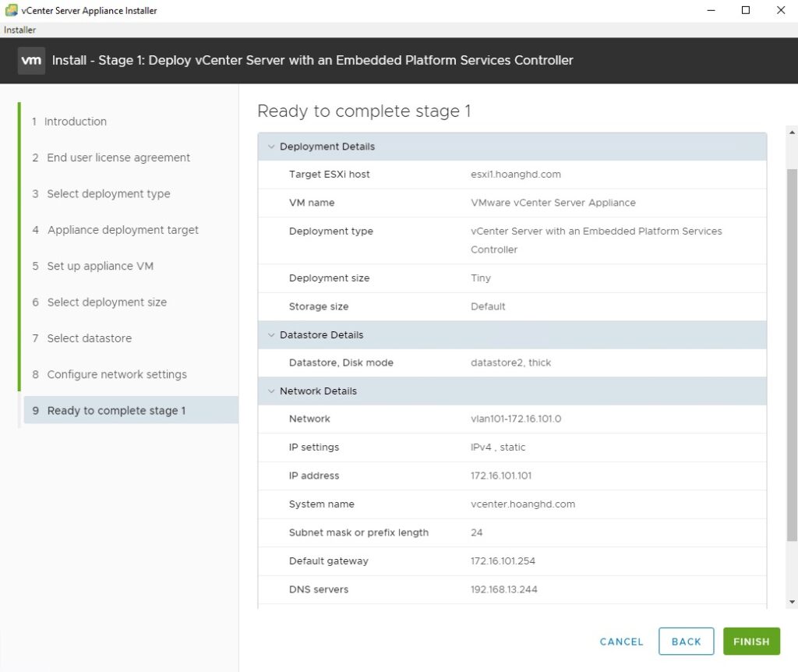Image resolution: width=798 pixels, height=672 pixels.
Task: Maximize the installer window
Action: (746, 10)
